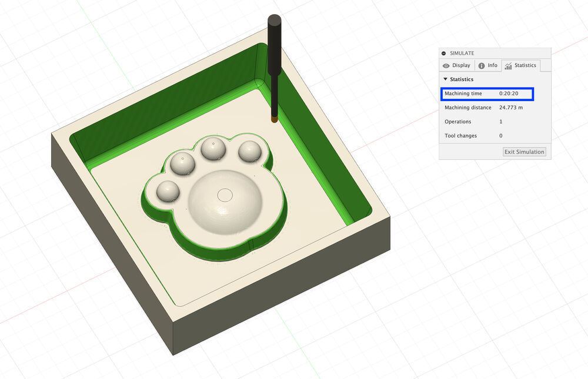Click the large paw pad dome
The width and height of the screenshot is (588, 379).
225,203
